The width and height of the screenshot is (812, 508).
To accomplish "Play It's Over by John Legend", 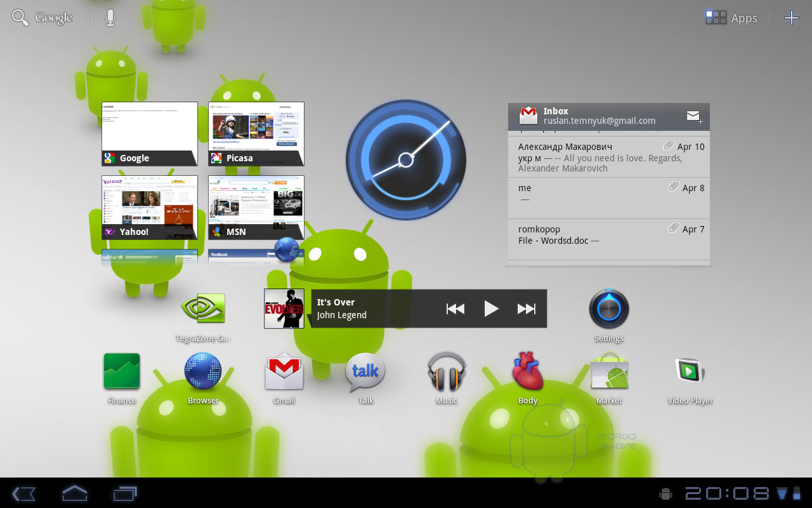I will pyautogui.click(x=491, y=309).
